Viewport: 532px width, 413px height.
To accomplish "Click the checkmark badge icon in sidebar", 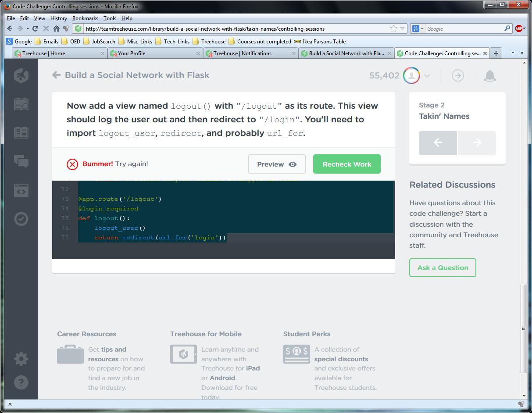I will coord(21,219).
